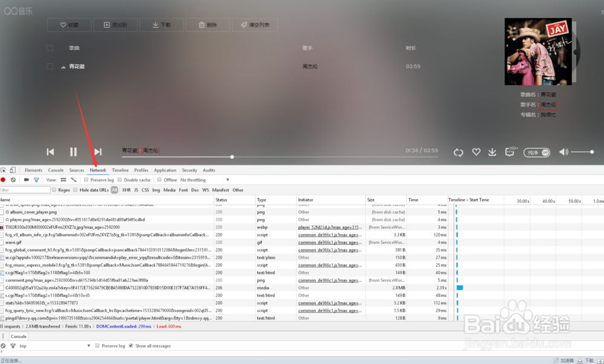604x364 pixels.
Task: Check the 青花瓷 song row checkbox
Action: (50, 66)
